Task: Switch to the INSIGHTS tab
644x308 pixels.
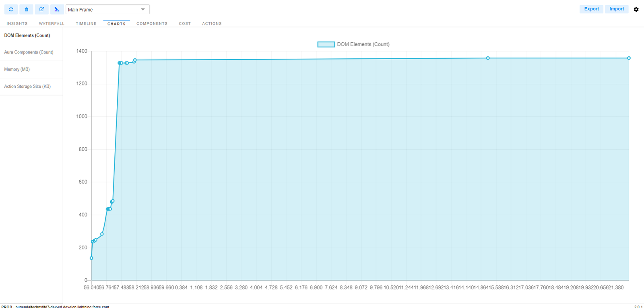Action: click(x=17, y=23)
